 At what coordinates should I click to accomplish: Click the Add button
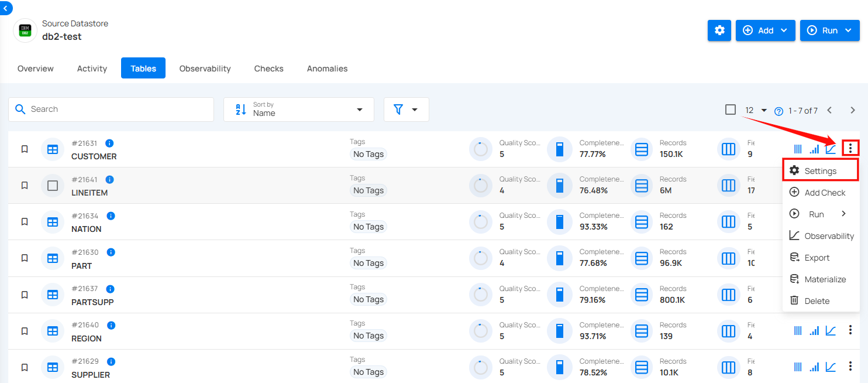765,30
